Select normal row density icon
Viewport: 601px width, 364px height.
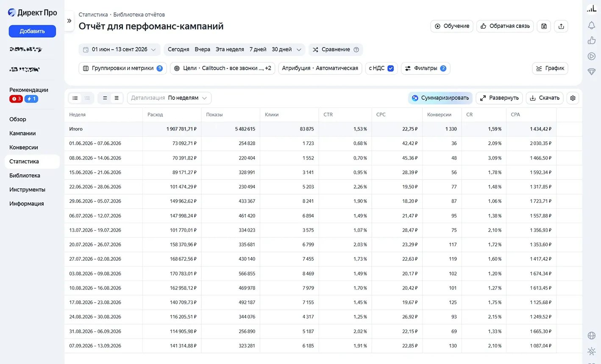[x=117, y=98]
